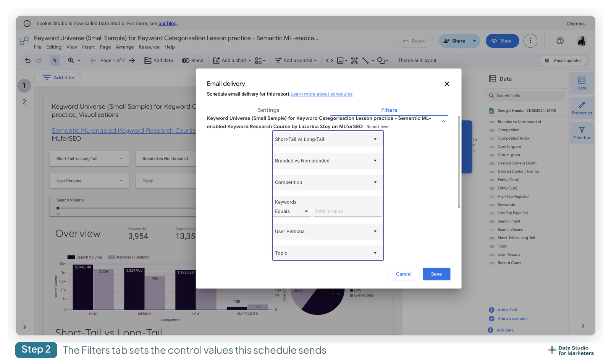Open the user account avatar
This screenshot has height=364, width=611.
tap(582, 41)
